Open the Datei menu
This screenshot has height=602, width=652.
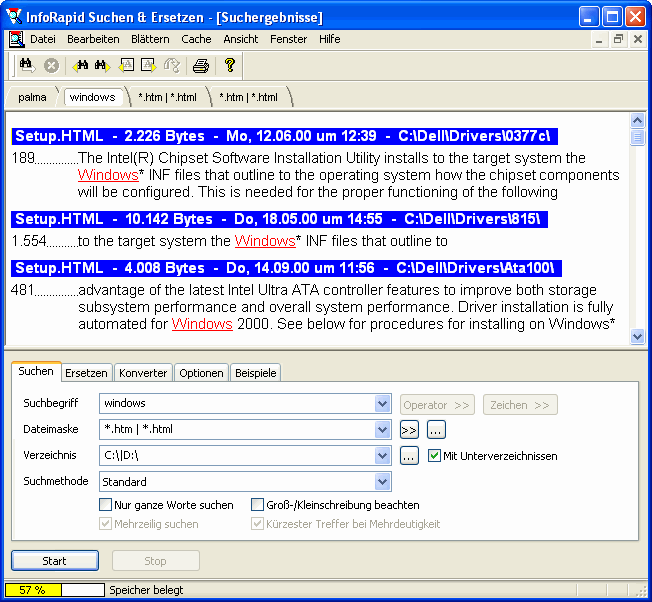[x=43, y=39]
